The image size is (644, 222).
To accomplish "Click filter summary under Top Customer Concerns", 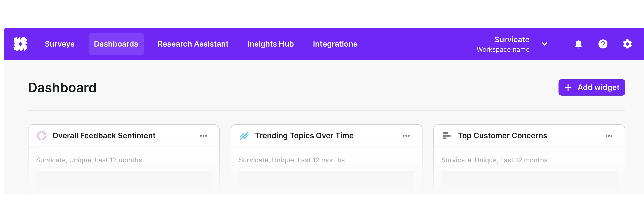I will pos(494,160).
